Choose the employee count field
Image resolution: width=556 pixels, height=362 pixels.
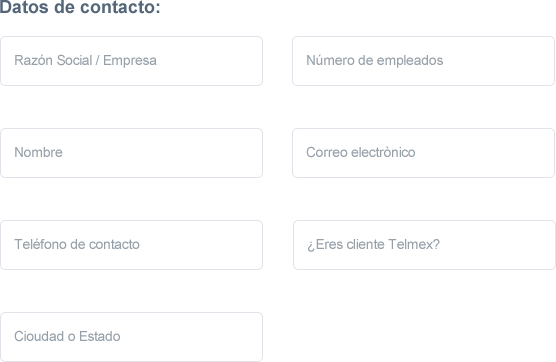pos(423,61)
